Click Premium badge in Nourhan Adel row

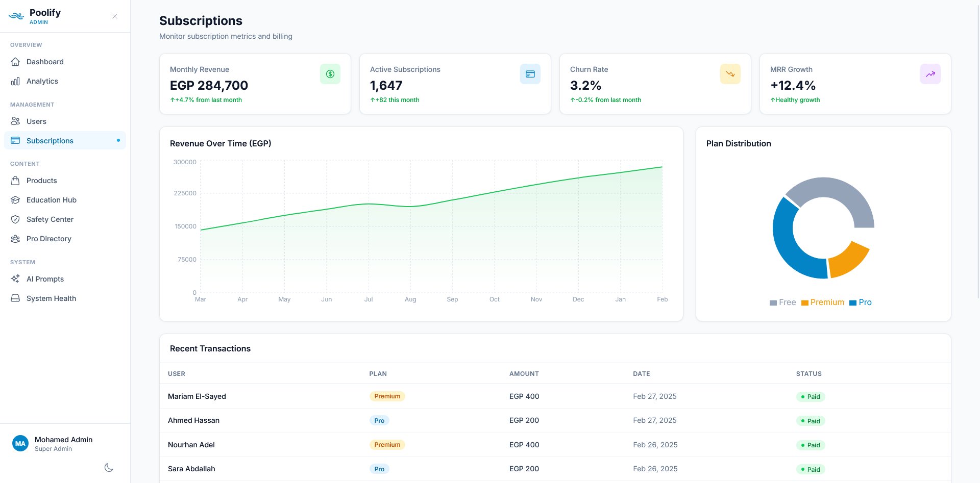(x=387, y=445)
